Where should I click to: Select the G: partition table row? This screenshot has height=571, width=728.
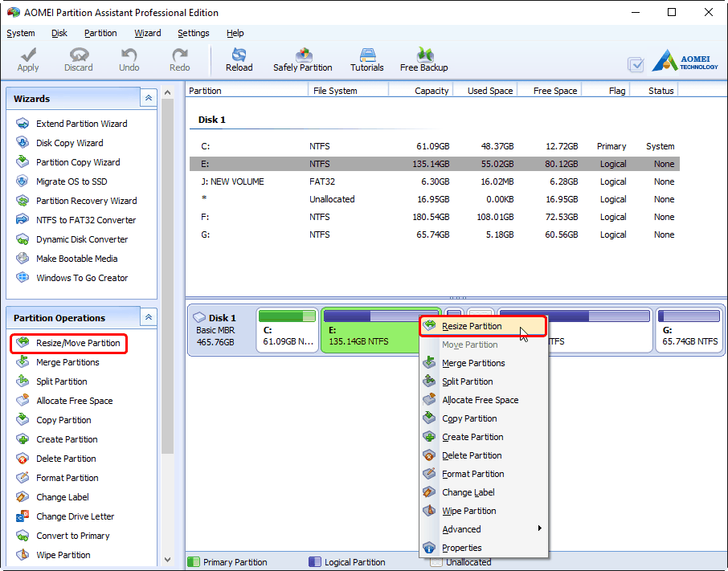[x=435, y=235]
